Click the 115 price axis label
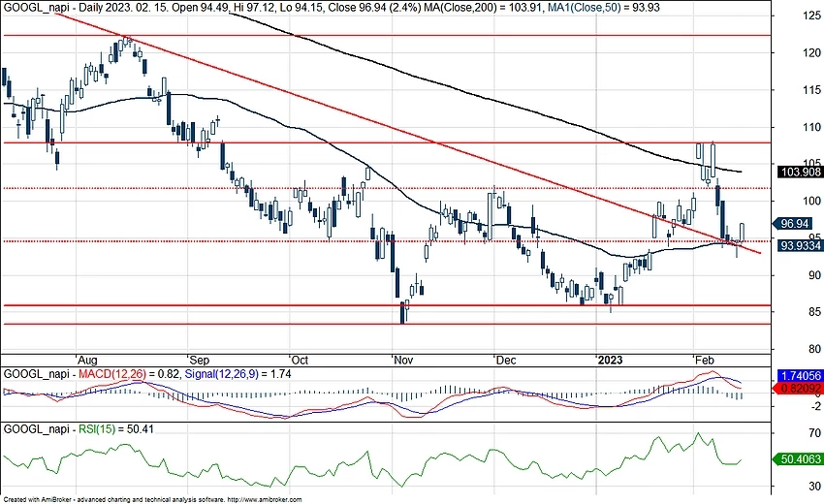This screenshot has width=824, height=504. 812,90
